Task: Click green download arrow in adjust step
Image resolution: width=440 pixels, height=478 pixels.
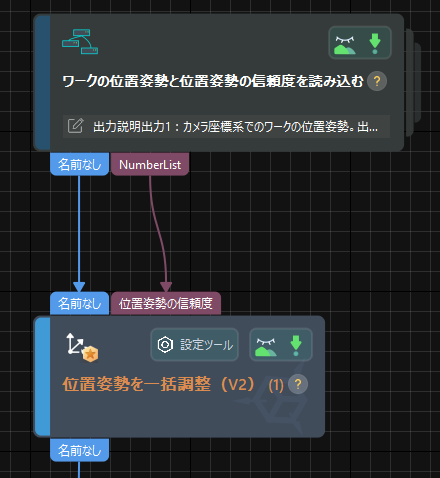Action: tap(296, 345)
